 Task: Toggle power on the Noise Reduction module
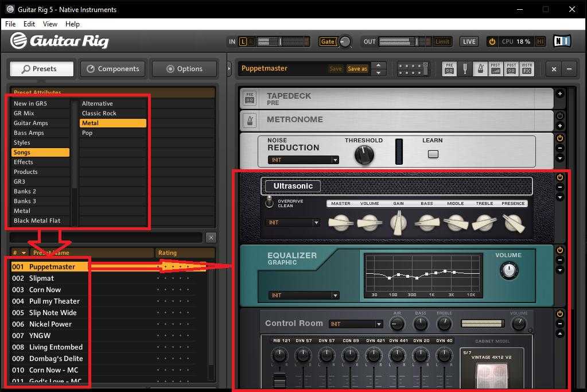[559, 138]
